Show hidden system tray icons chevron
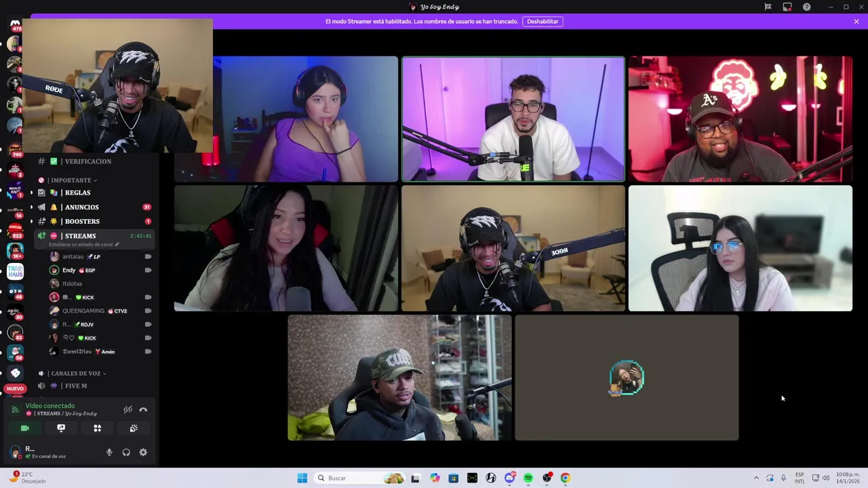 pos(756,478)
